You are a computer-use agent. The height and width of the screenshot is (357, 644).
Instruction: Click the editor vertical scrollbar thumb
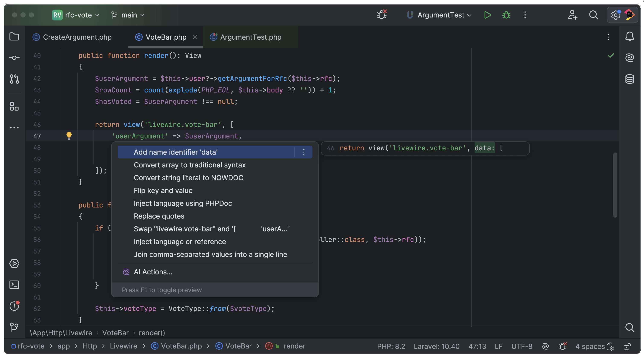click(615, 185)
